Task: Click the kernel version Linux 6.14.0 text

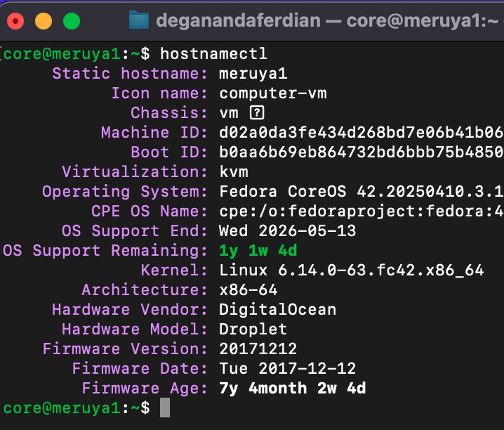Action: [x=351, y=271]
